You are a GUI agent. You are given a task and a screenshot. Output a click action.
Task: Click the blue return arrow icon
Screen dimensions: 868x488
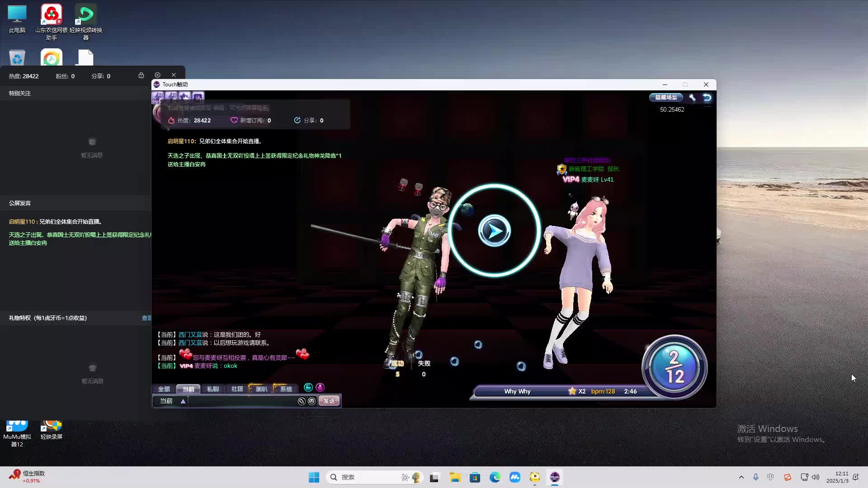click(x=707, y=98)
